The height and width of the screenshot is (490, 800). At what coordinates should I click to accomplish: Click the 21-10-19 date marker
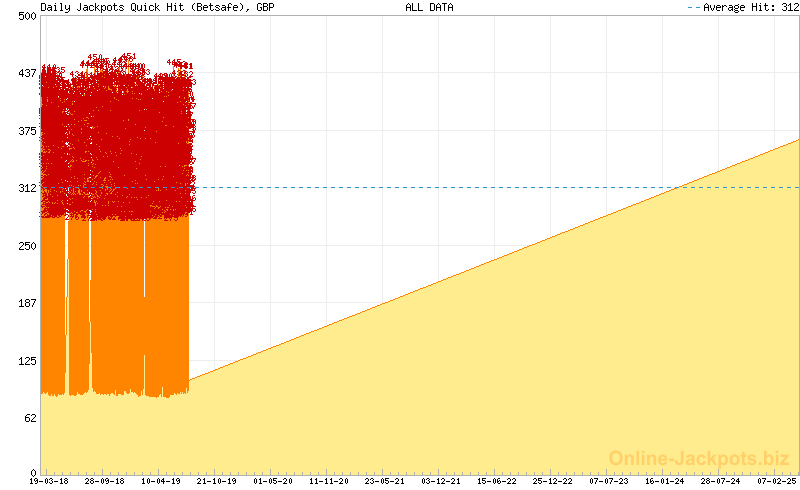pos(216,481)
